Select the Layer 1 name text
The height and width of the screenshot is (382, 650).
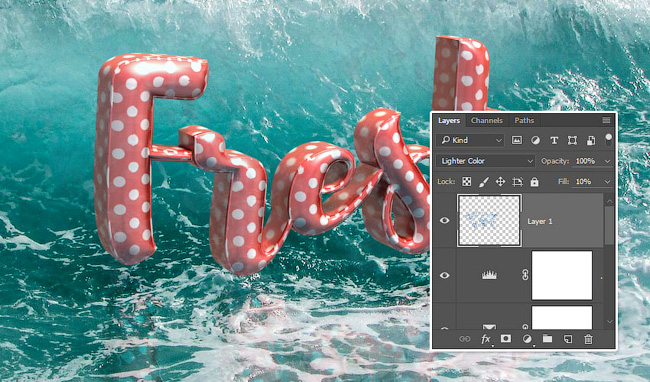(x=540, y=221)
